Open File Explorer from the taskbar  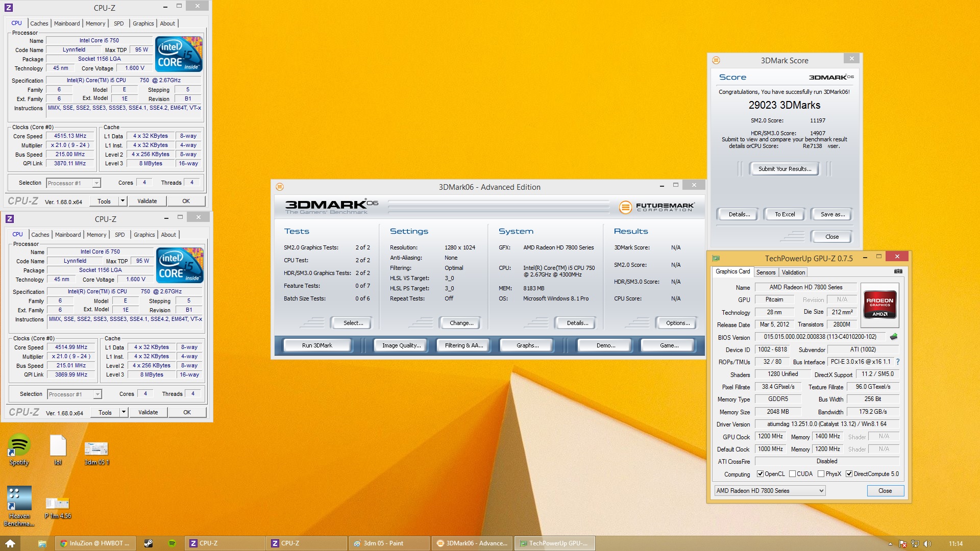pos(42,543)
